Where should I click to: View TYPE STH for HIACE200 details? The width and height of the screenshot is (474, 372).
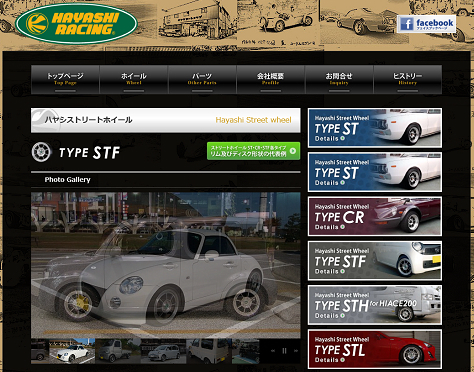pos(375,305)
